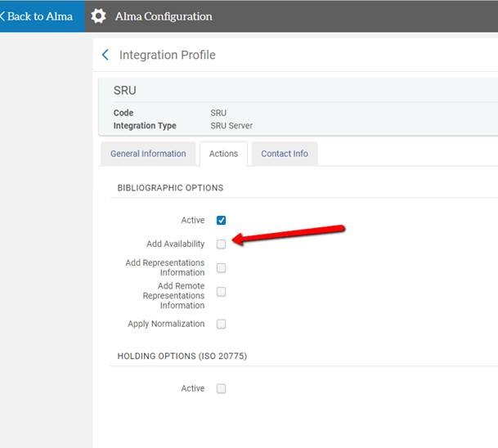Click the left arrow in Back to Alma
The width and height of the screenshot is (498, 448).
(2, 16)
